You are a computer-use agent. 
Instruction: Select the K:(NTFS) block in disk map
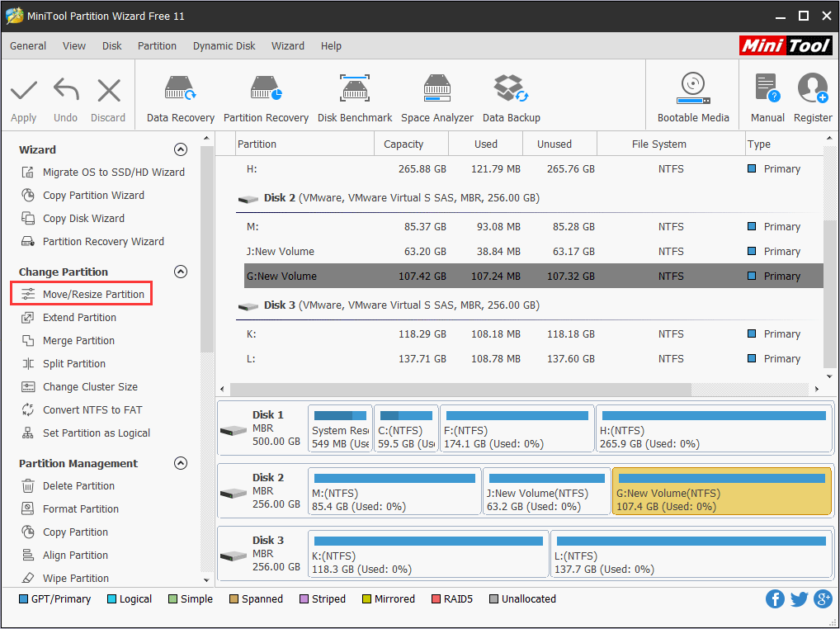coord(428,554)
